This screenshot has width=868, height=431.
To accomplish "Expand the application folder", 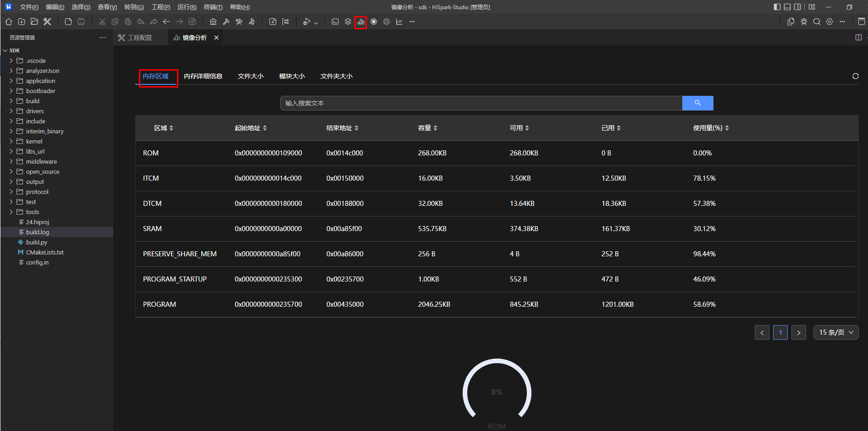I will 11,81.
